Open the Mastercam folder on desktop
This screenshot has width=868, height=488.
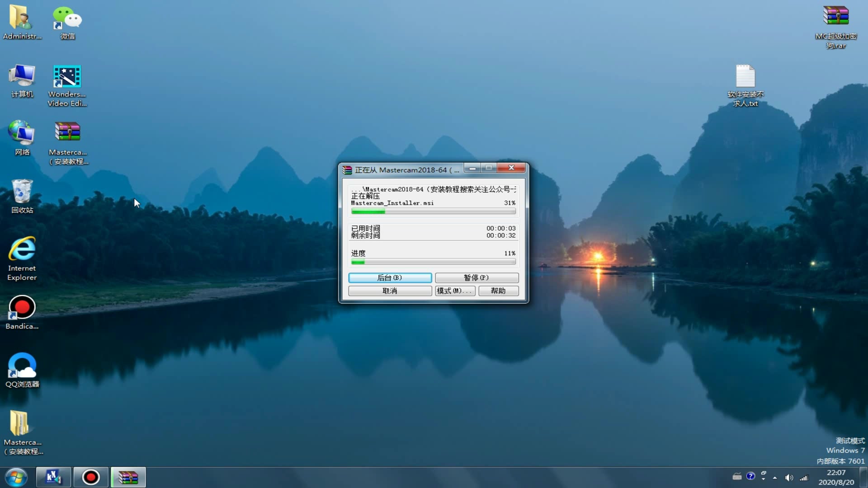(x=23, y=432)
